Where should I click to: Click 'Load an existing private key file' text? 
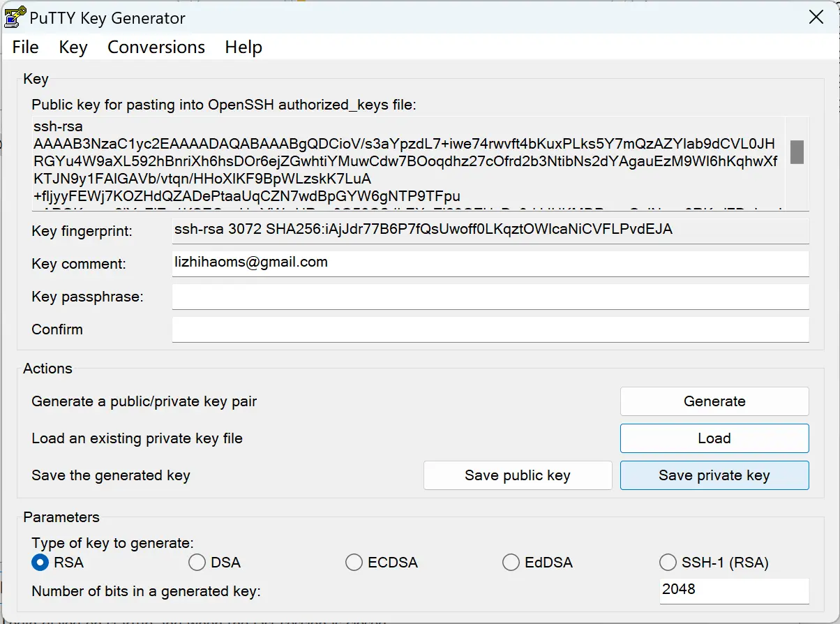(137, 438)
